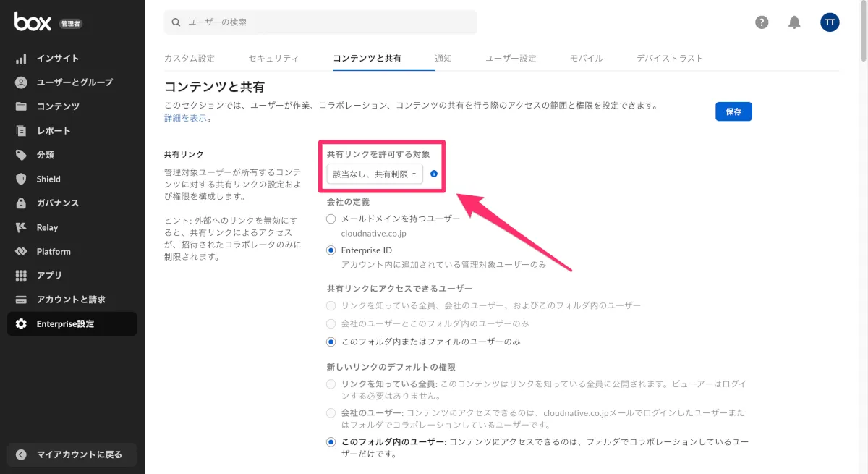Click the 共有リンクにアクセスできるユーザー heading
Image resolution: width=868 pixels, height=474 pixels.
(399, 289)
